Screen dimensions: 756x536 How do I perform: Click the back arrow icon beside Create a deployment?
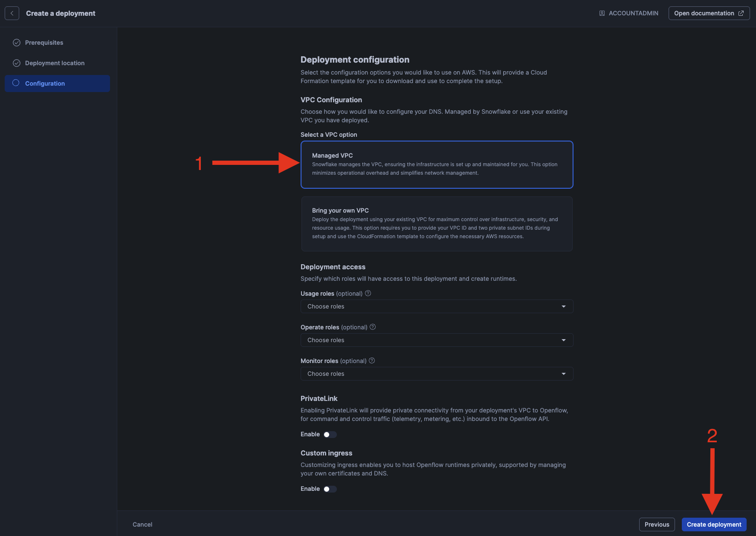pos(12,13)
